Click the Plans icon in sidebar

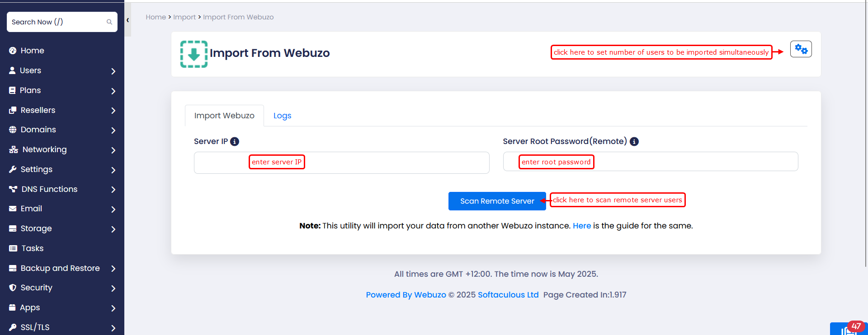tap(12, 90)
